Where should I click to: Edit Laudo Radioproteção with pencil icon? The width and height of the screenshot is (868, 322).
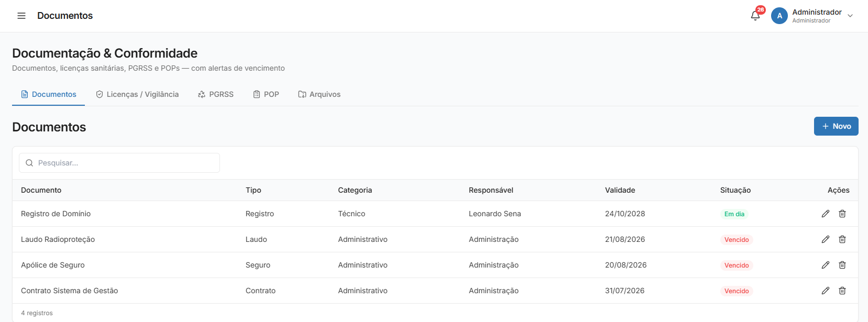826,239
